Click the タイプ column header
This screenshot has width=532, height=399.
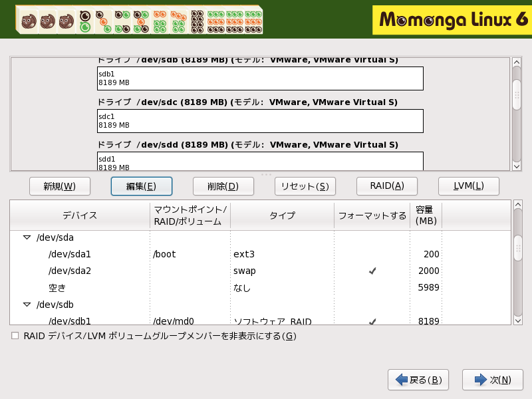pos(282,215)
